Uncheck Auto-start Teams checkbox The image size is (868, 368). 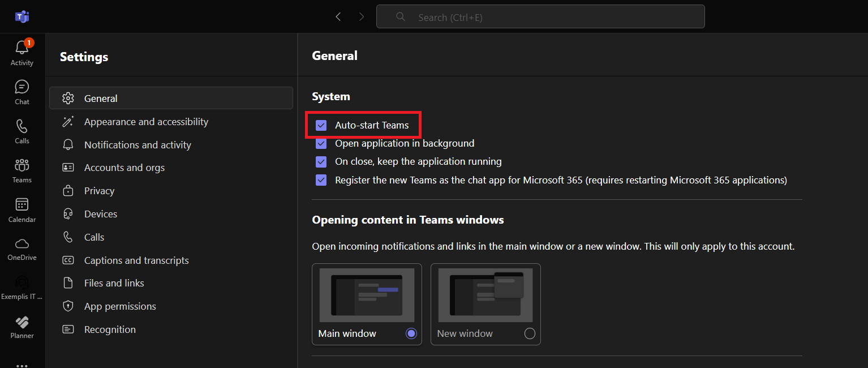[x=321, y=125]
